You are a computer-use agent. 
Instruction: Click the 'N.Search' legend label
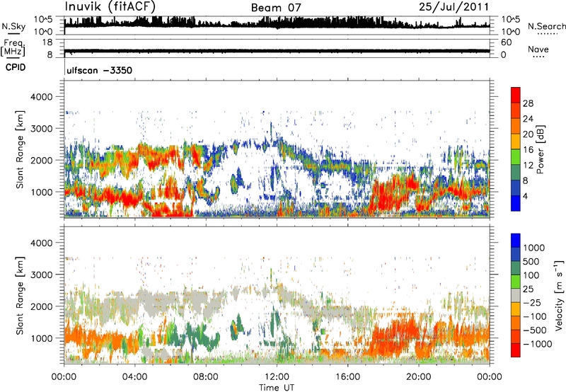tap(546, 26)
